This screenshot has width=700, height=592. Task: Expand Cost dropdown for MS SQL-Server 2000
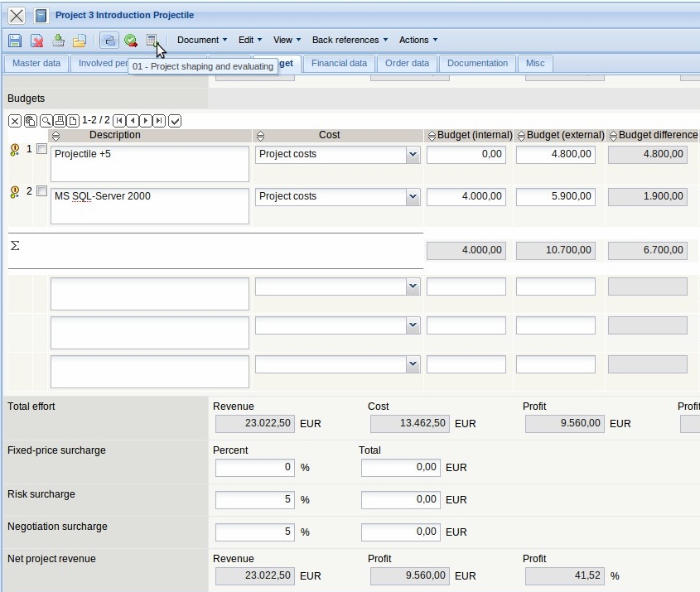tap(413, 196)
